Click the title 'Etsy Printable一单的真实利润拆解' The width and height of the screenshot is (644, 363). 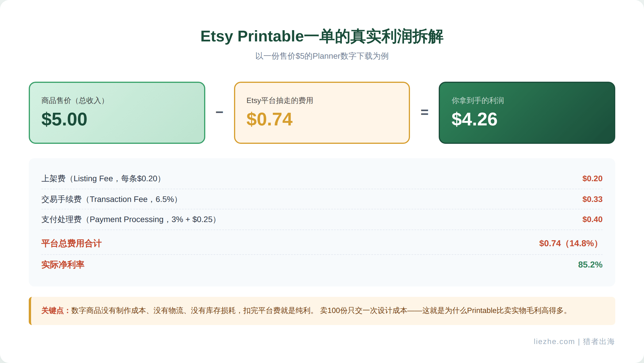point(322,37)
